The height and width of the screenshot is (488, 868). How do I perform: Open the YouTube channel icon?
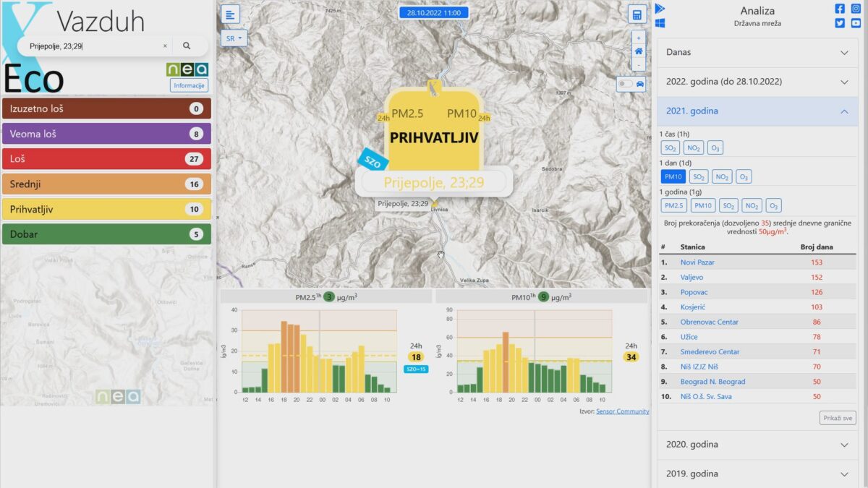coord(856,23)
